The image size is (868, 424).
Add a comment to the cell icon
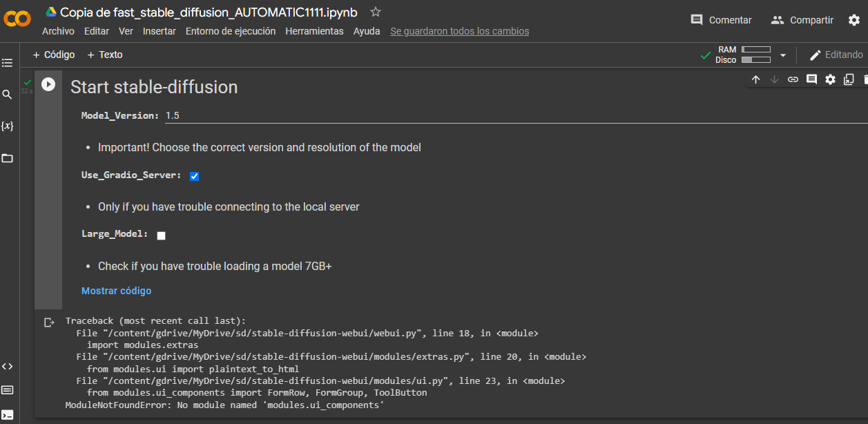pyautogui.click(x=811, y=79)
